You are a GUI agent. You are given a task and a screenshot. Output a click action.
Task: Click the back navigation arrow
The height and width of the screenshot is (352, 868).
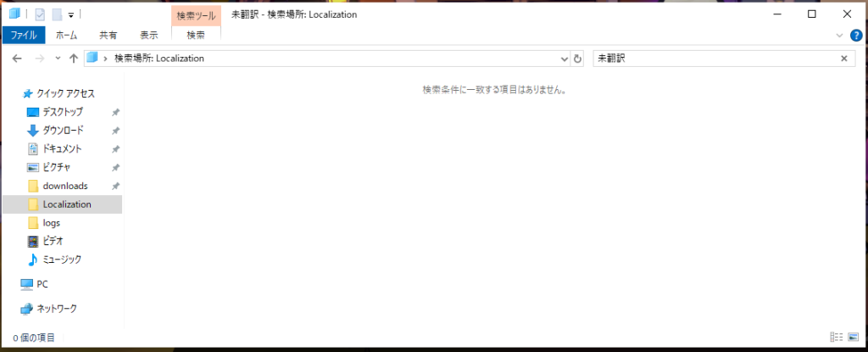click(17, 59)
